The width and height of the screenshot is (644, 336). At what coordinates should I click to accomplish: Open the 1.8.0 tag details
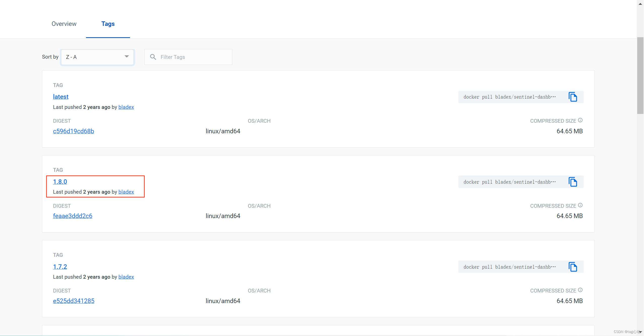pyautogui.click(x=60, y=182)
